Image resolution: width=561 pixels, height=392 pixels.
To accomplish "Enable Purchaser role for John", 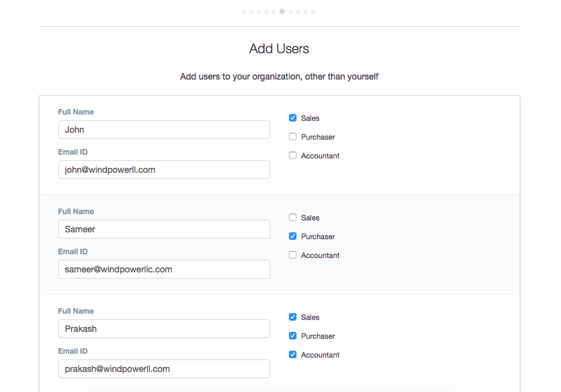I will tap(293, 137).
